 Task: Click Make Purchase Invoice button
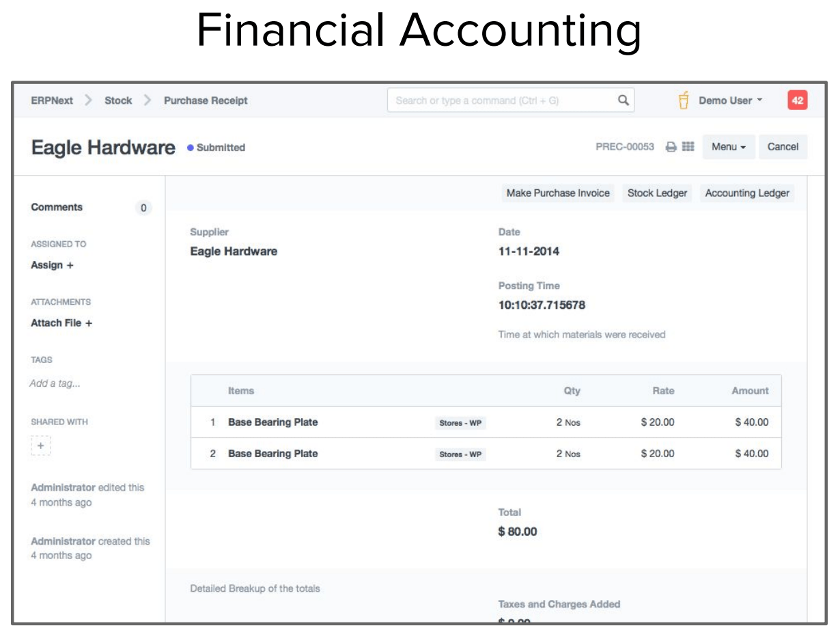pos(558,193)
